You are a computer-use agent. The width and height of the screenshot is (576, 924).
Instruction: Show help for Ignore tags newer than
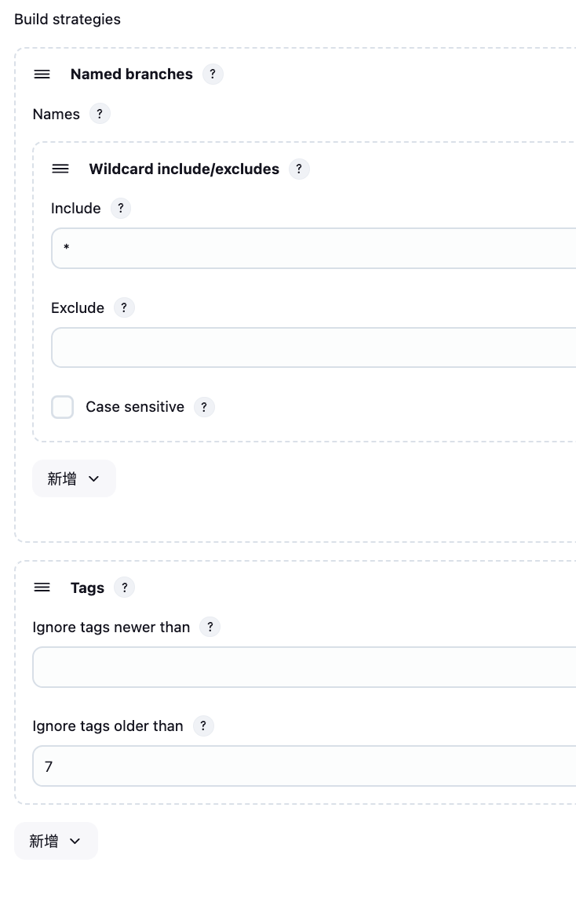click(210, 627)
